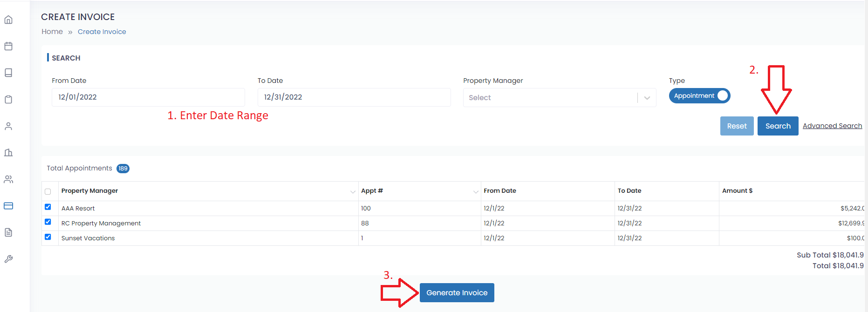Screen dimensions: 868x312
Task: Open the book icon in sidebar
Action: [8, 73]
